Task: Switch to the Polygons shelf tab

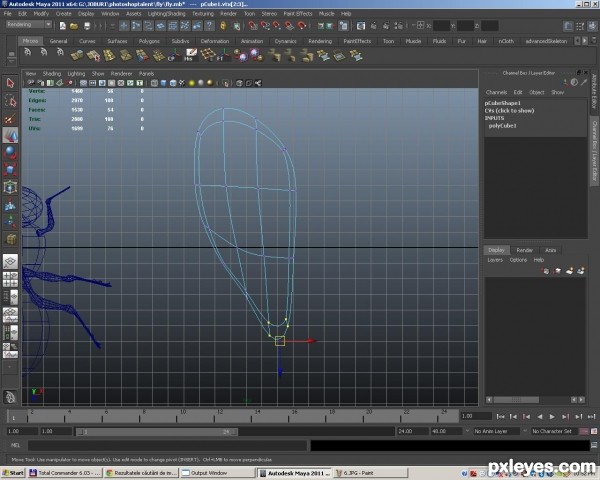Action: (x=149, y=41)
